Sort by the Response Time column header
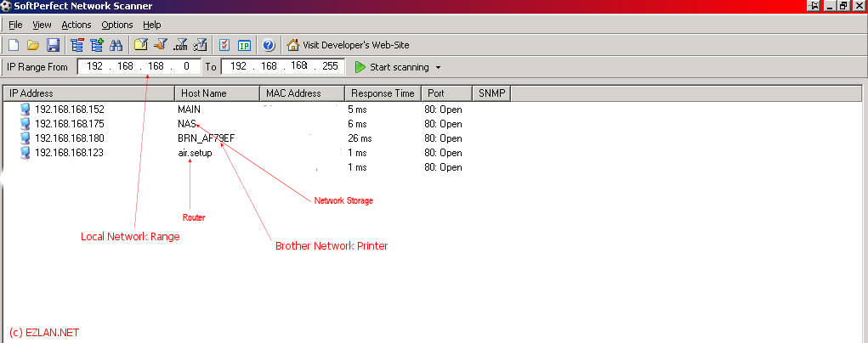868x343 pixels. [x=383, y=93]
